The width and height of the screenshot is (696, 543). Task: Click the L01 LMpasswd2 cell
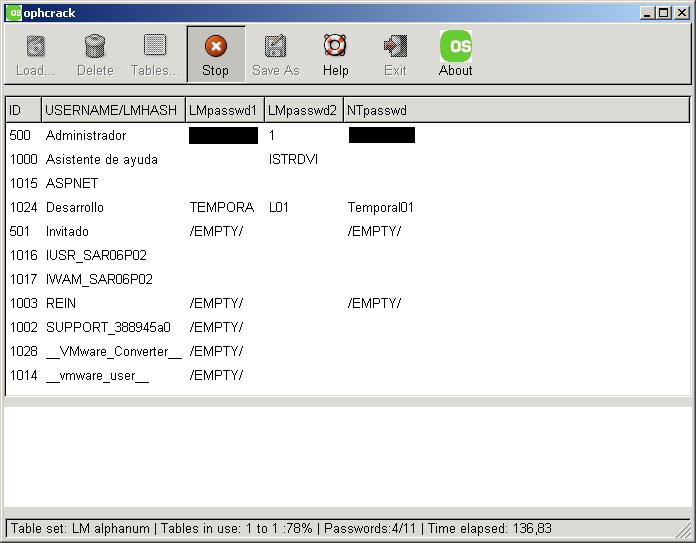(279, 207)
